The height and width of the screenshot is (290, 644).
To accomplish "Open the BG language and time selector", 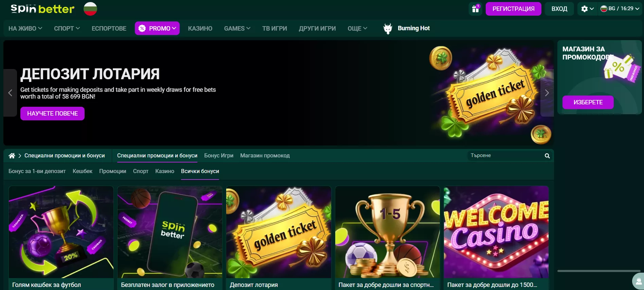I will (x=620, y=9).
